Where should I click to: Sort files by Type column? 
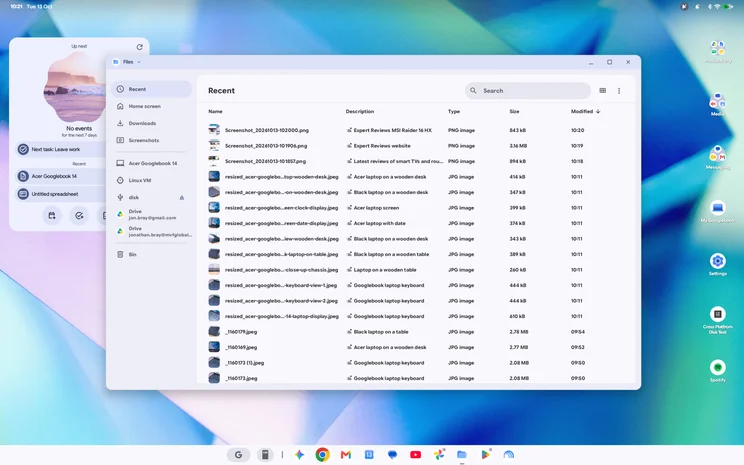point(454,112)
